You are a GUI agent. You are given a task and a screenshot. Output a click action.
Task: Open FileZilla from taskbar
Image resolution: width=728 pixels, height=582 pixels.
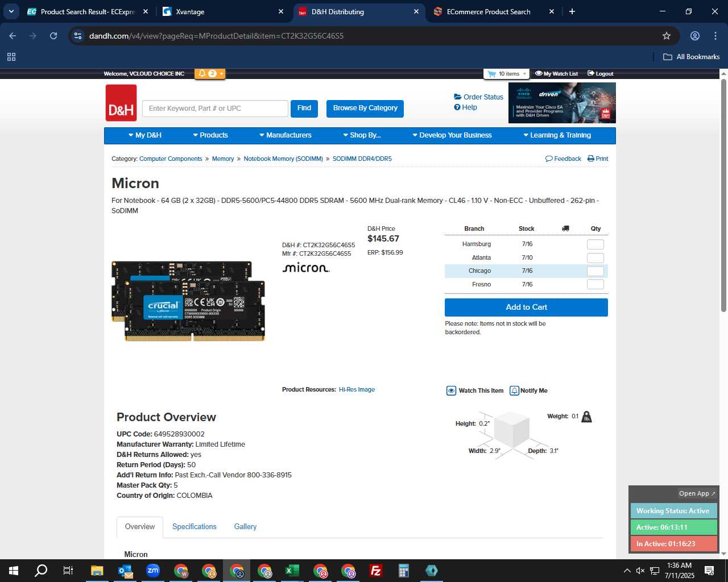pos(376,571)
